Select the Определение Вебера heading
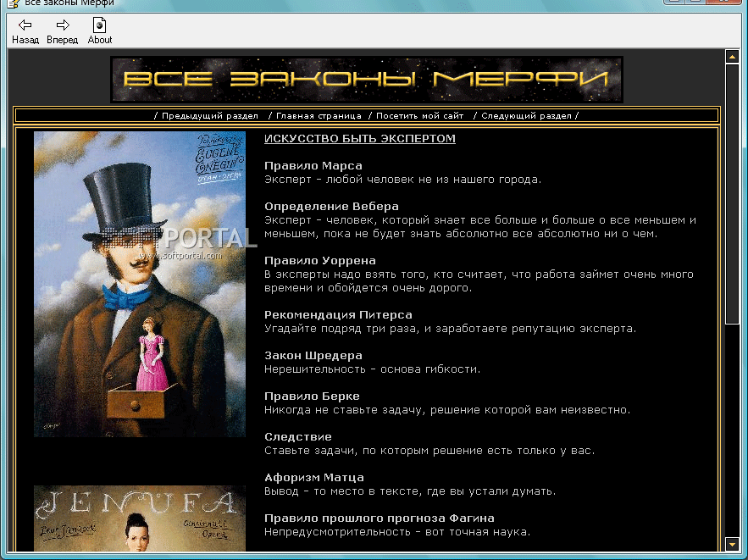 coord(331,206)
